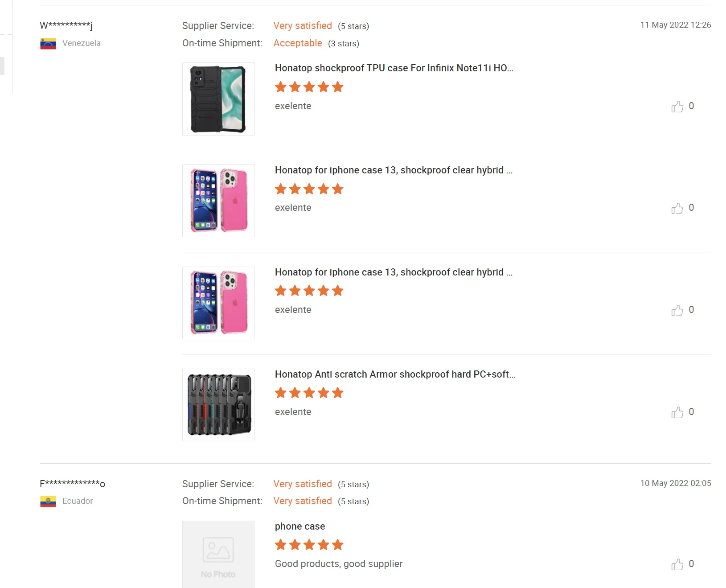Click the star rating under the Infinix case title

click(309, 87)
